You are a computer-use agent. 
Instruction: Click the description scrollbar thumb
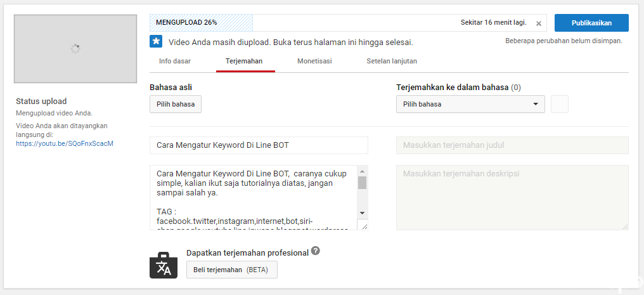362,183
